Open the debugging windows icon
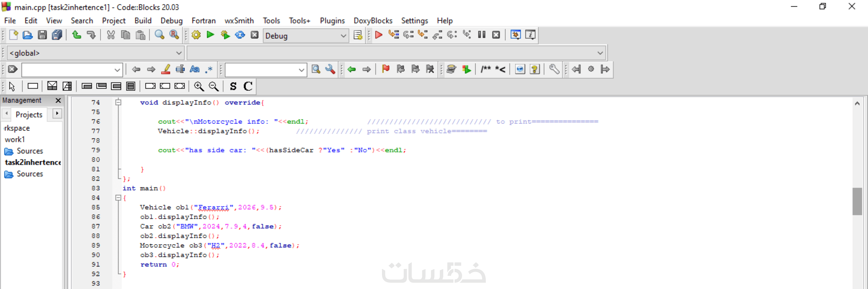868x289 pixels. pyautogui.click(x=516, y=35)
